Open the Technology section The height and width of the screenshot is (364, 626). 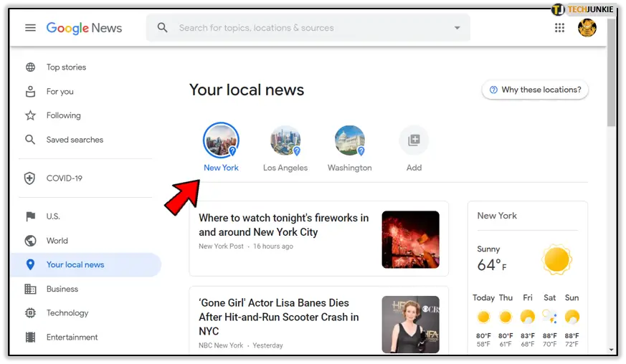(67, 313)
